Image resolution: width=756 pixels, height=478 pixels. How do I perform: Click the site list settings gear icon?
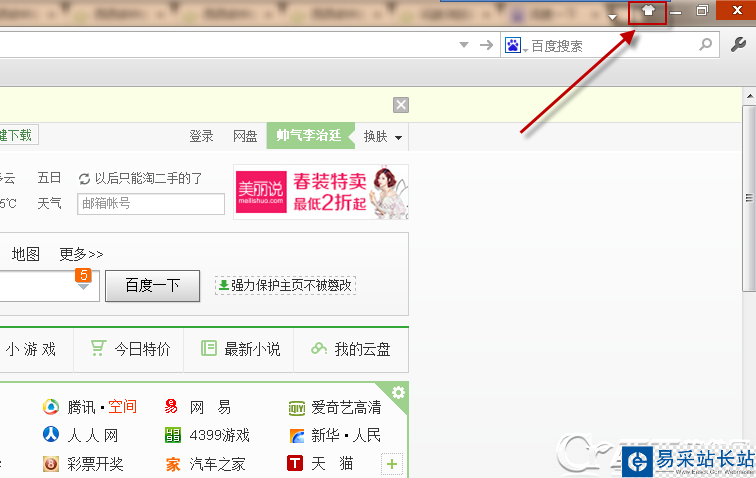coord(398,392)
